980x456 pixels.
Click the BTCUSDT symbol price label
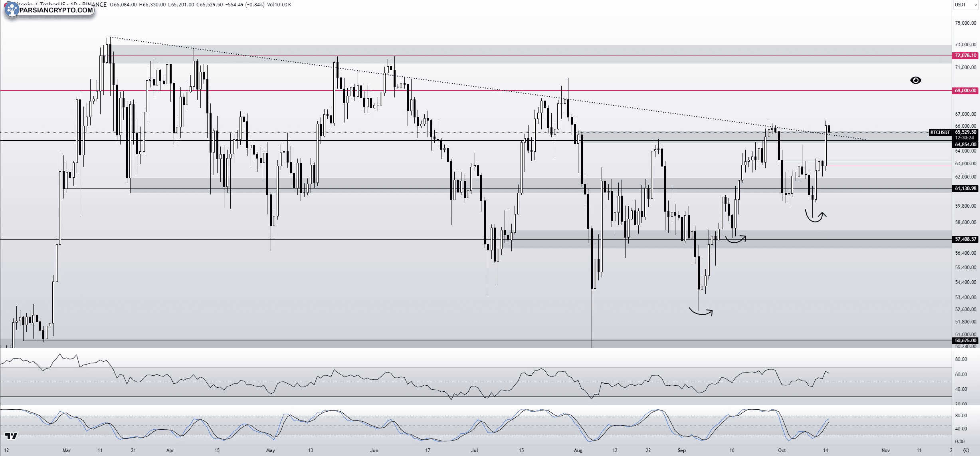click(x=940, y=132)
